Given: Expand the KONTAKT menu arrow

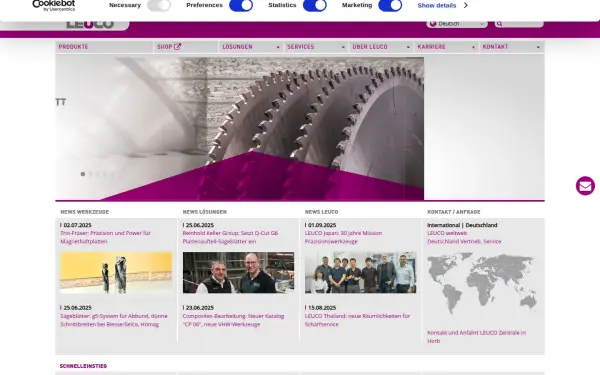Looking at the screenshot, I should [x=538, y=47].
